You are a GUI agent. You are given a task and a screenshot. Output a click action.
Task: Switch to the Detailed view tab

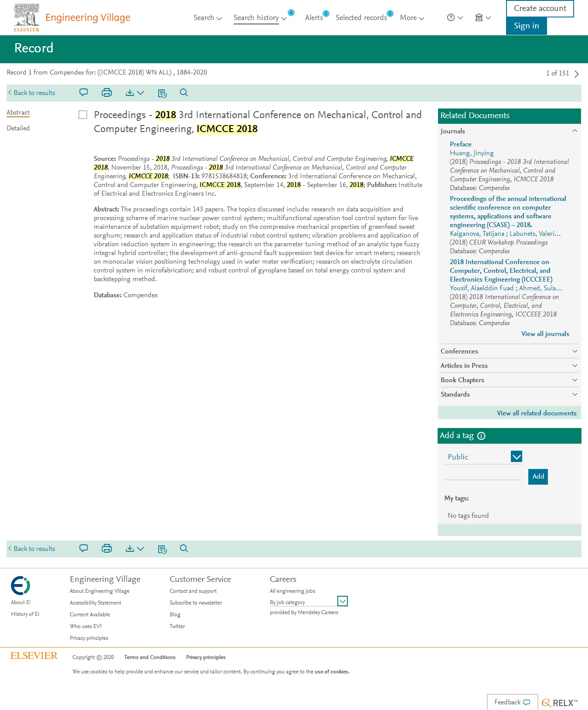point(18,128)
